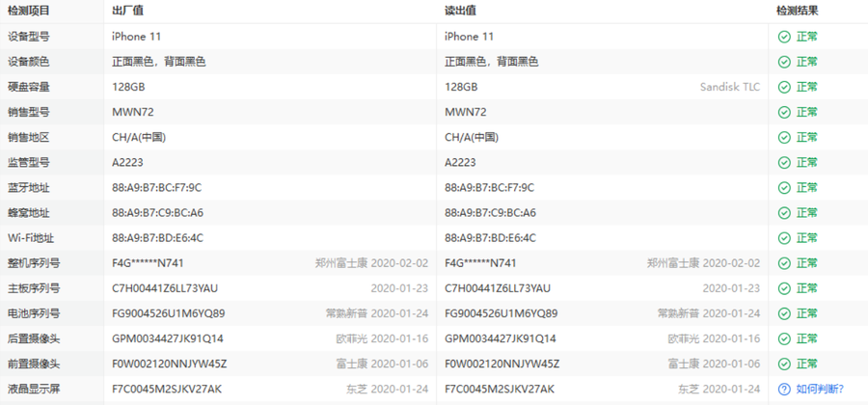Click the green check icon in 后置摄像头 row

coord(784,338)
